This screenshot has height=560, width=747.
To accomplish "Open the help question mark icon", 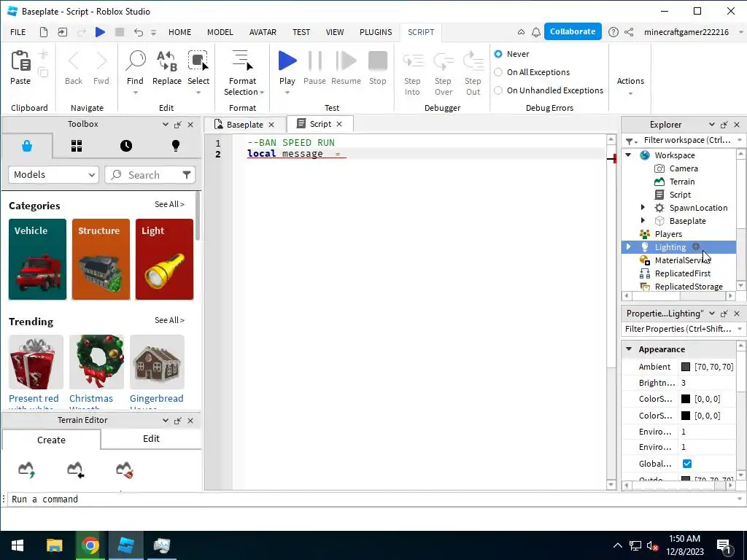I will 613,32.
